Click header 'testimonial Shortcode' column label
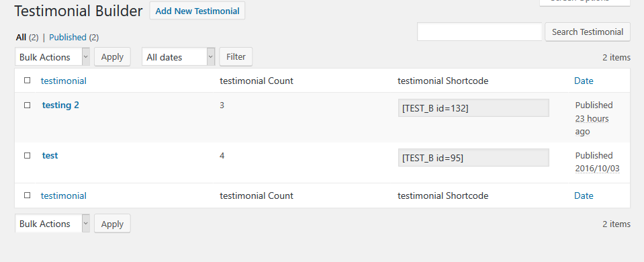Viewport: 644px width, 262px height. pyautogui.click(x=443, y=81)
